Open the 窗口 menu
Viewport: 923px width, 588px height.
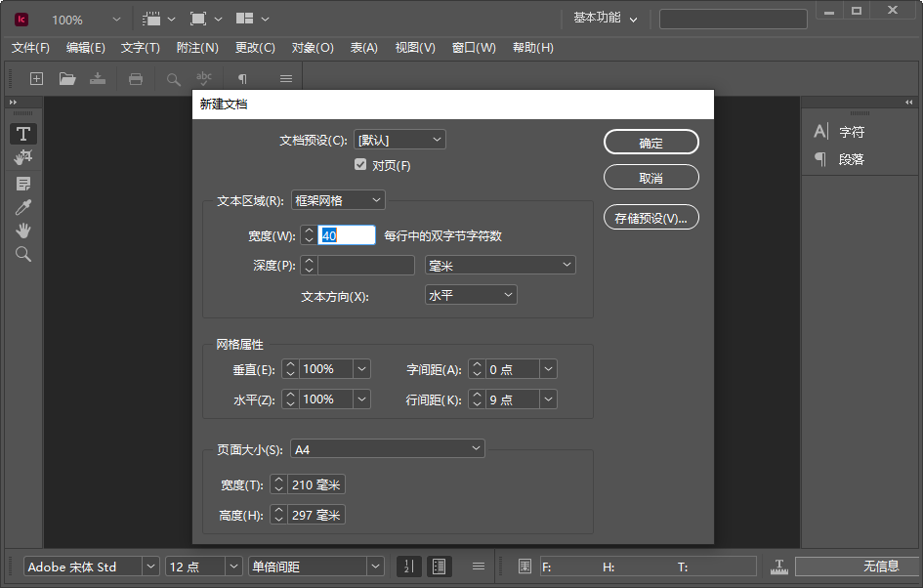(474, 47)
